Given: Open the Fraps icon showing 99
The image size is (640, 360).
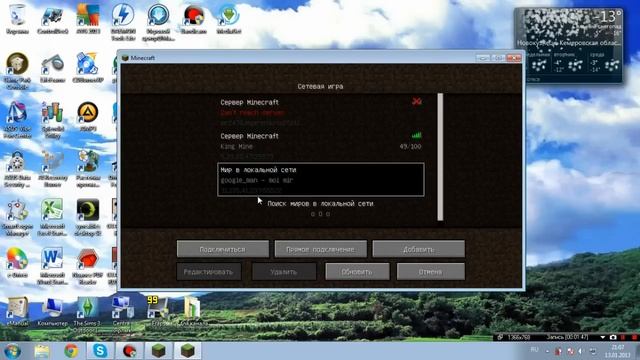Looking at the screenshot, I should 158,312.
